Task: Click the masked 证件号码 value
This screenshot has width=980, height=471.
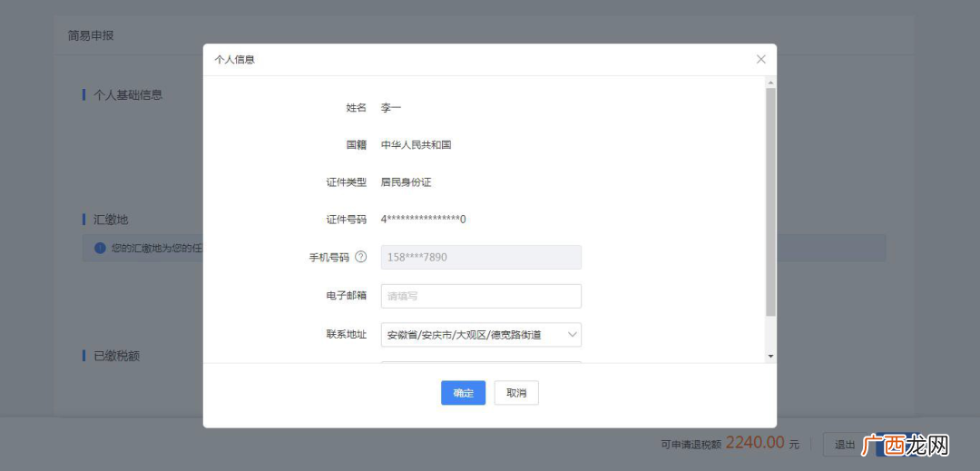Action: coord(424,220)
